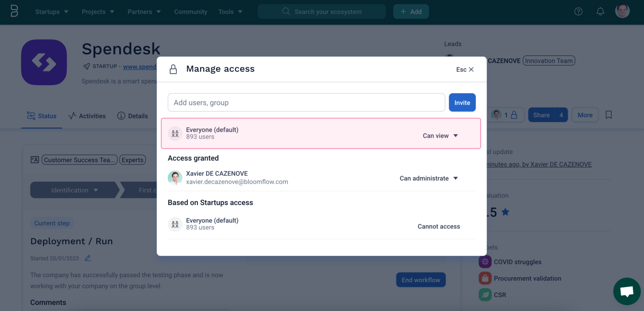Click Xavier DE CAZENOVE's avatar in Access granted
The height and width of the screenshot is (311, 644).
pos(175,178)
